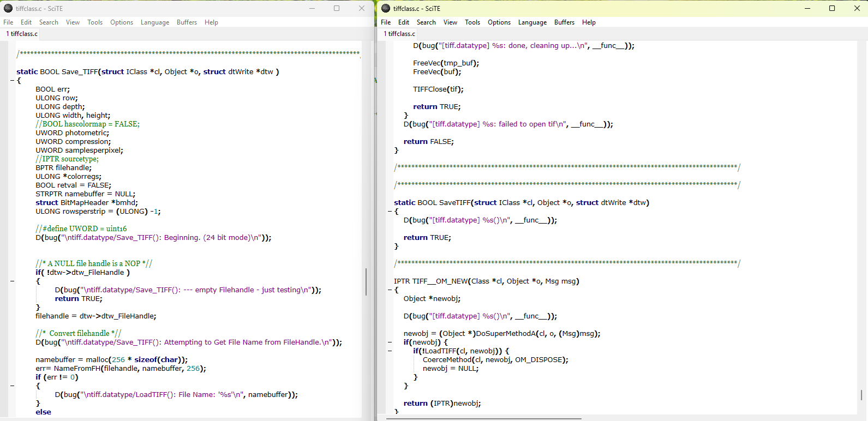The height and width of the screenshot is (421, 868).
Task: Close the left SciTE window
Action: click(x=361, y=8)
